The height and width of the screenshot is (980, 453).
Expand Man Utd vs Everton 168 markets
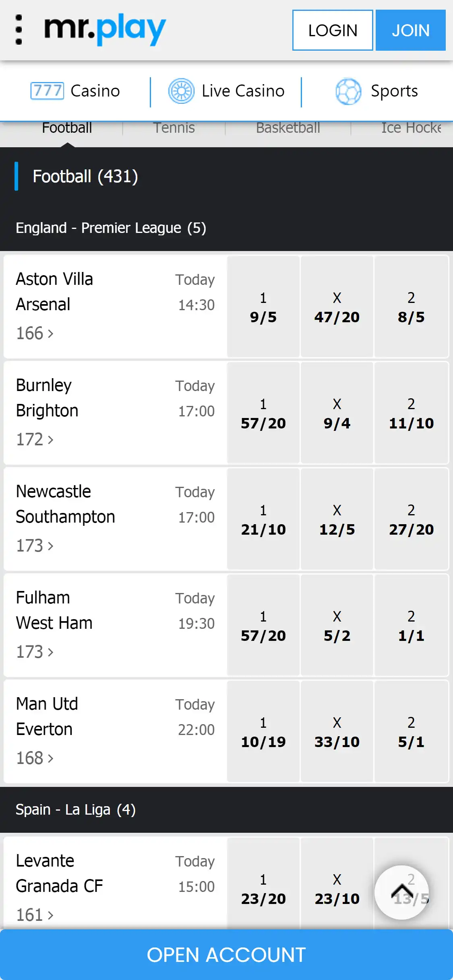[x=35, y=758]
